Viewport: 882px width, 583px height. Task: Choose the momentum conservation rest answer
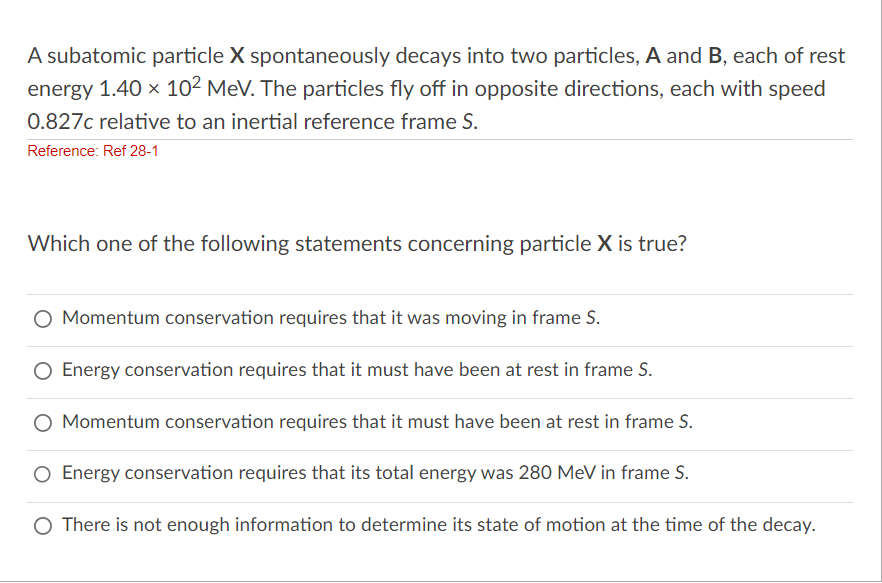(x=43, y=422)
